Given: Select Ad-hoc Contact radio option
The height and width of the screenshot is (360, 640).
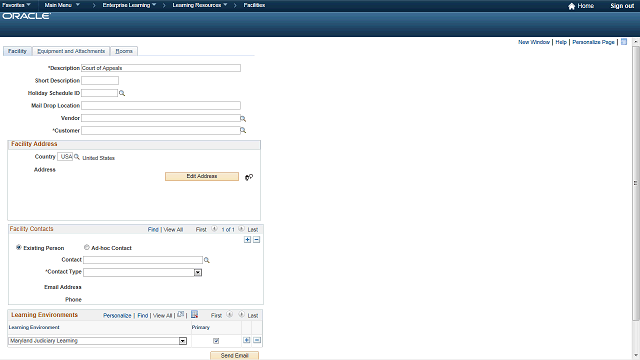Looking at the screenshot, I should click(87, 247).
